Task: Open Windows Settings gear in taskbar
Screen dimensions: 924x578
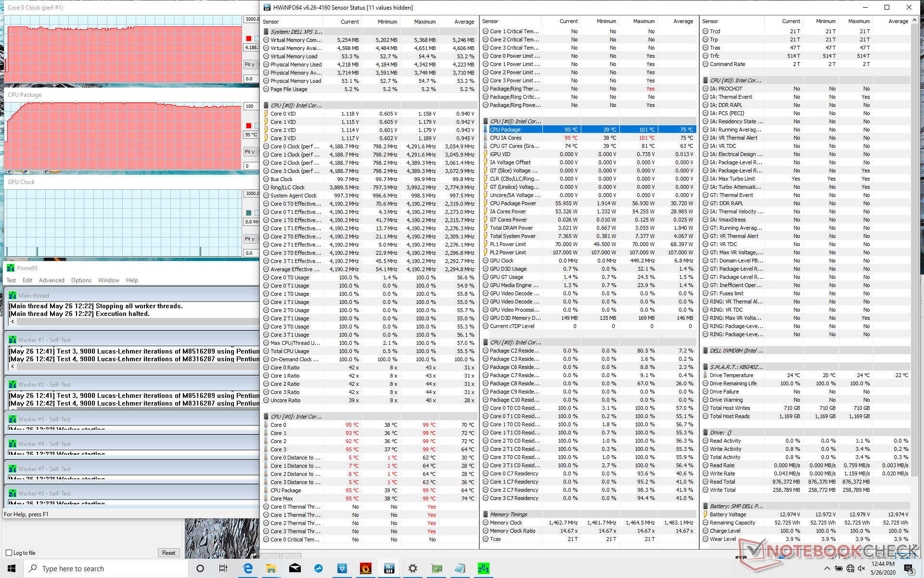Action: (x=413, y=568)
